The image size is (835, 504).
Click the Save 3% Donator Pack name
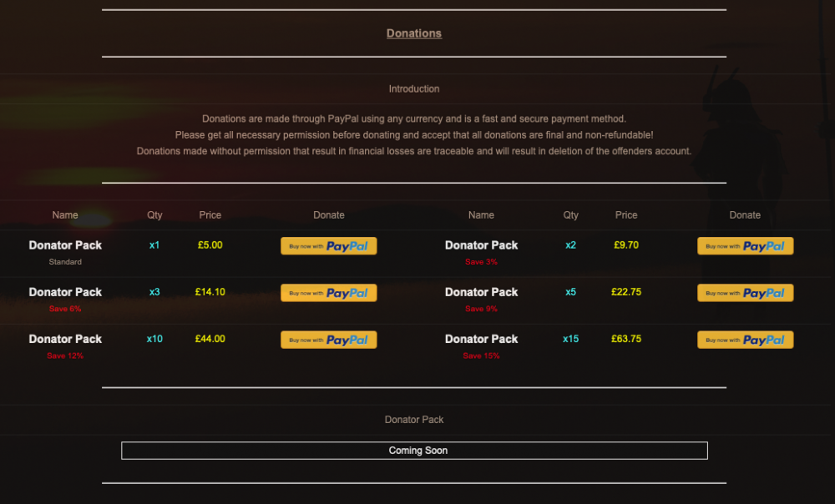pos(481,245)
